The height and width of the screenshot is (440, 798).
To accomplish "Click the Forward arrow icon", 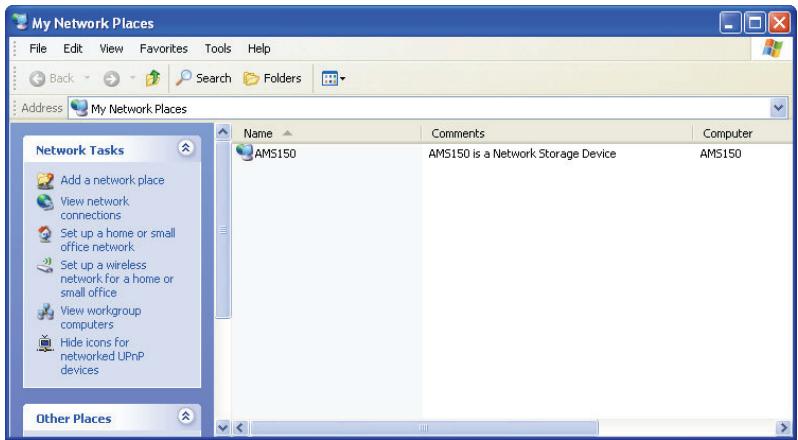I will (111, 78).
